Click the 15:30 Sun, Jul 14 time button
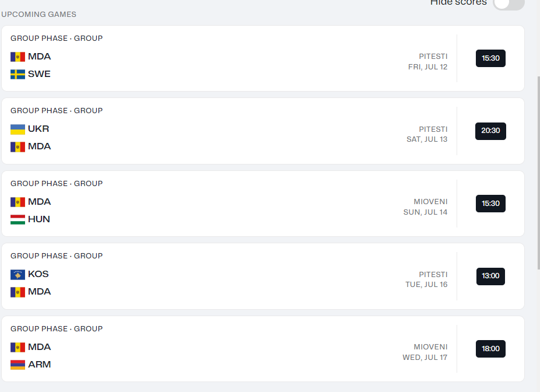 pos(490,204)
